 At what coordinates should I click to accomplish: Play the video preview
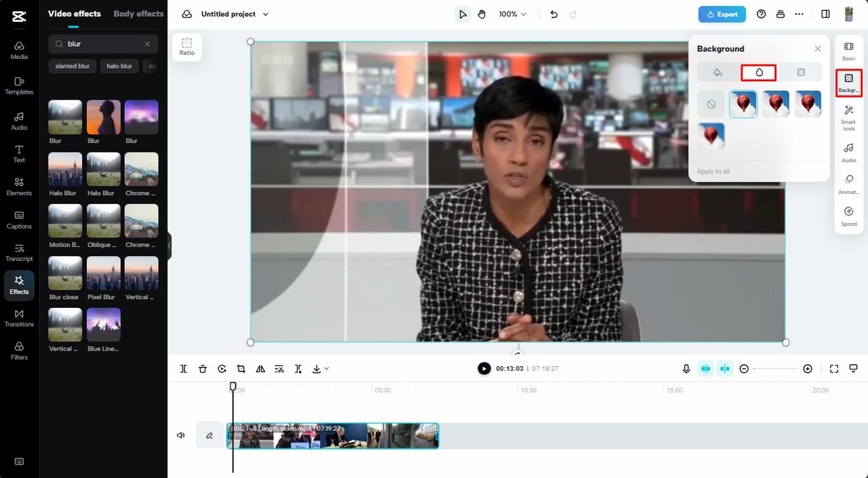pos(484,368)
